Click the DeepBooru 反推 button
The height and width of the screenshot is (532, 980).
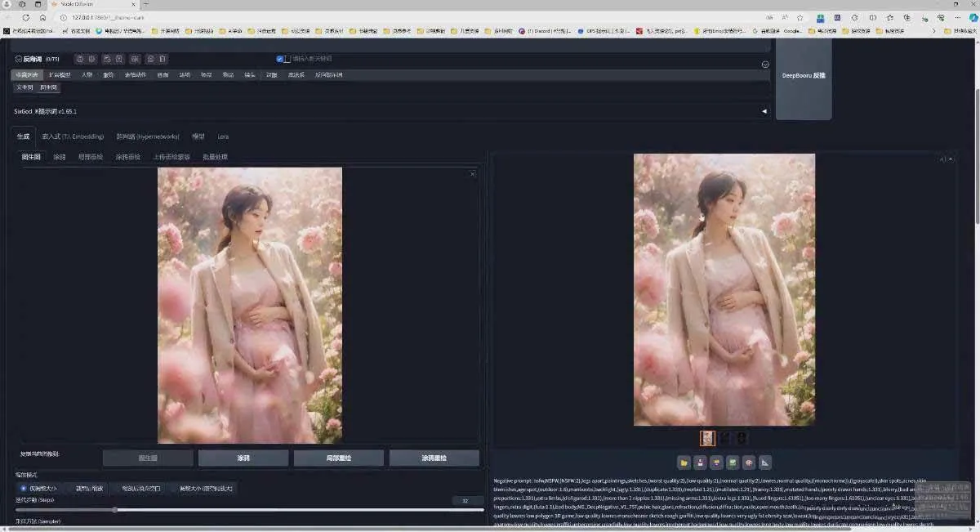803,75
